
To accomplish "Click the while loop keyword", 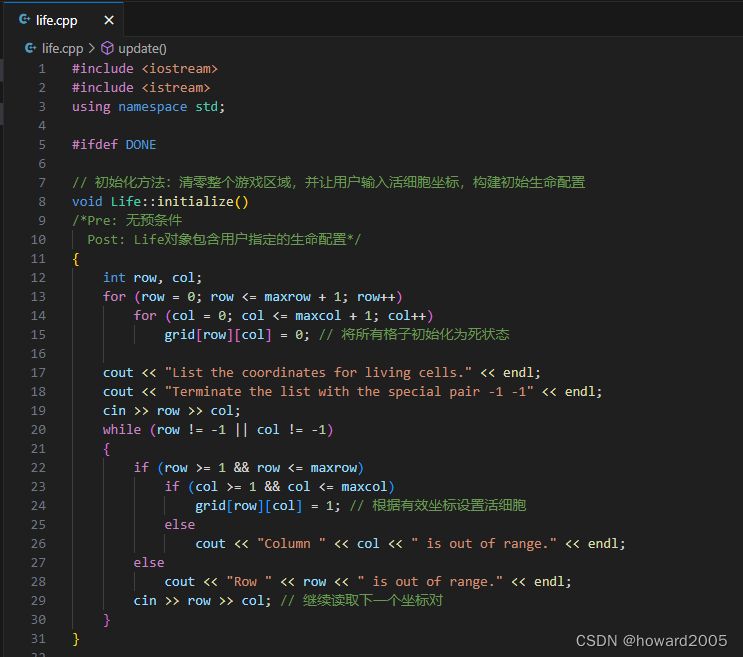I will click(x=122, y=429).
